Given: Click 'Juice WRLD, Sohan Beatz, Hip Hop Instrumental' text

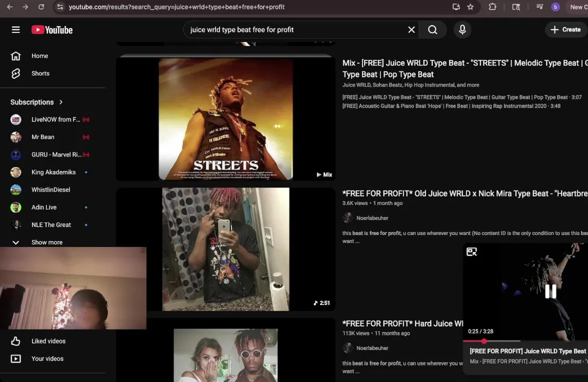Looking at the screenshot, I should pyautogui.click(x=411, y=85).
